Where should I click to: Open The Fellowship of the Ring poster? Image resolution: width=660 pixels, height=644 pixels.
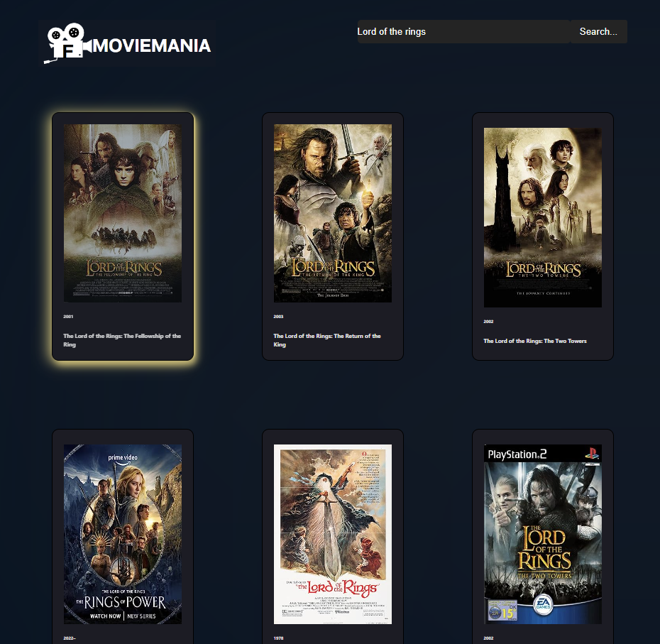[123, 213]
